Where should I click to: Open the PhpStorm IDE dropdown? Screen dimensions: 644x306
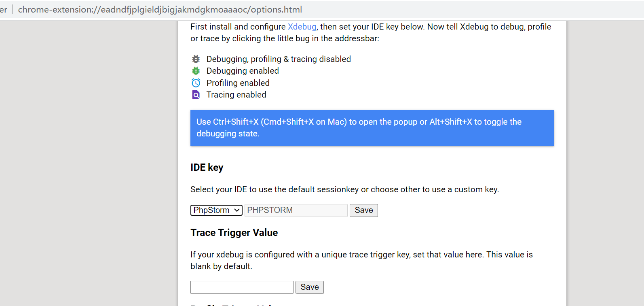216,210
